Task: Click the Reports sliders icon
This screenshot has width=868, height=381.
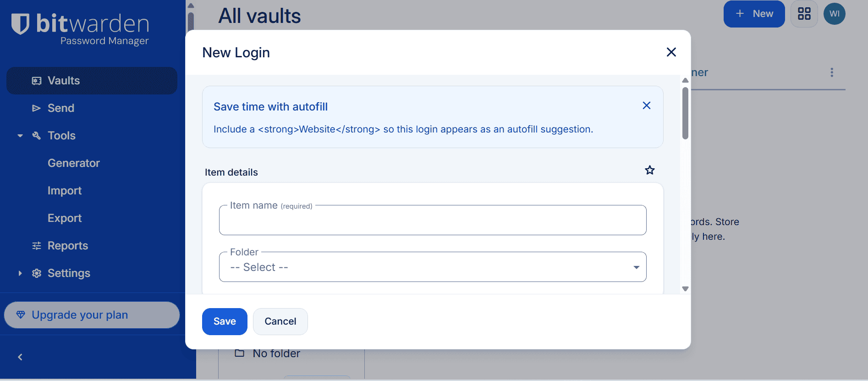Action: [37, 246]
